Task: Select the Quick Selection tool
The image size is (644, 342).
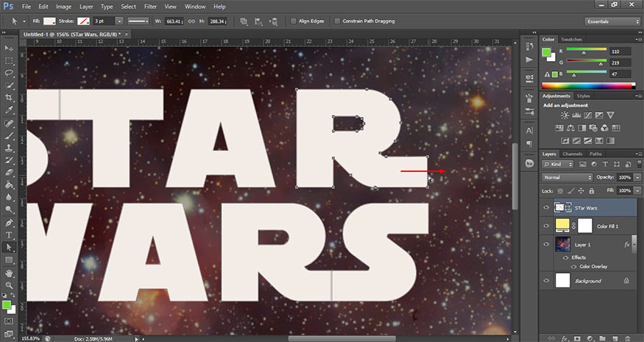Action: click(x=9, y=85)
